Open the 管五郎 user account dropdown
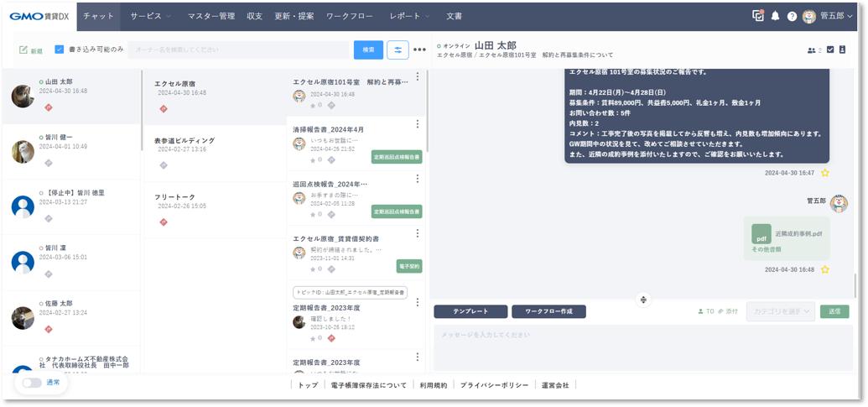 [x=837, y=16]
